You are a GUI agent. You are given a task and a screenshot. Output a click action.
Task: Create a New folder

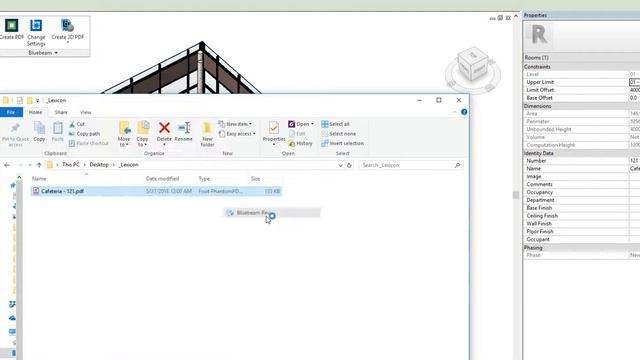point(207,134)
